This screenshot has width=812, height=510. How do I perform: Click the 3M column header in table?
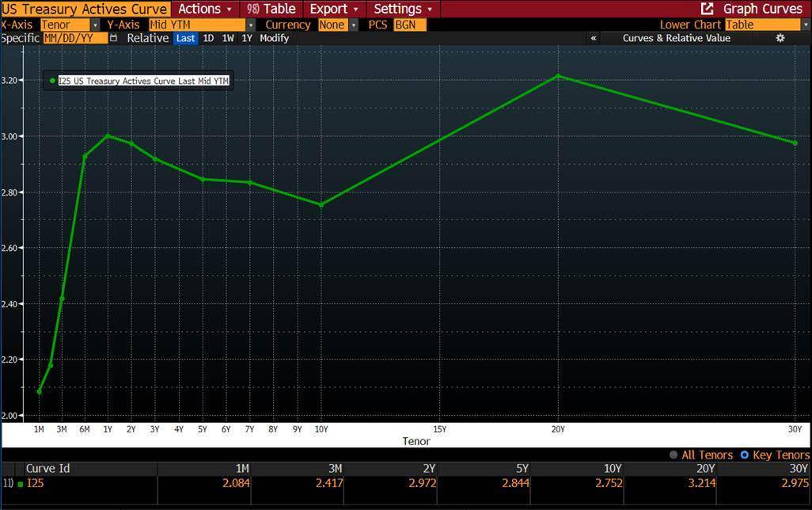pyautogui.click(x=335, y=469)
